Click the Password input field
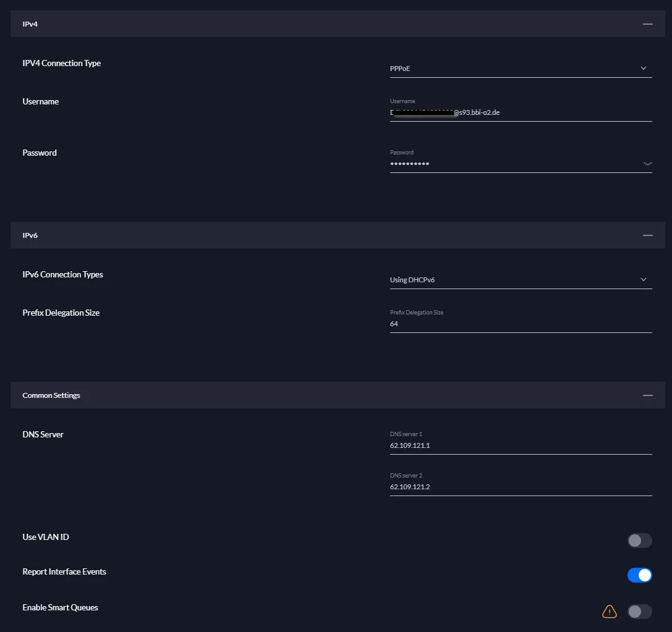The image size is (672, 632). [x=513, y=164]
